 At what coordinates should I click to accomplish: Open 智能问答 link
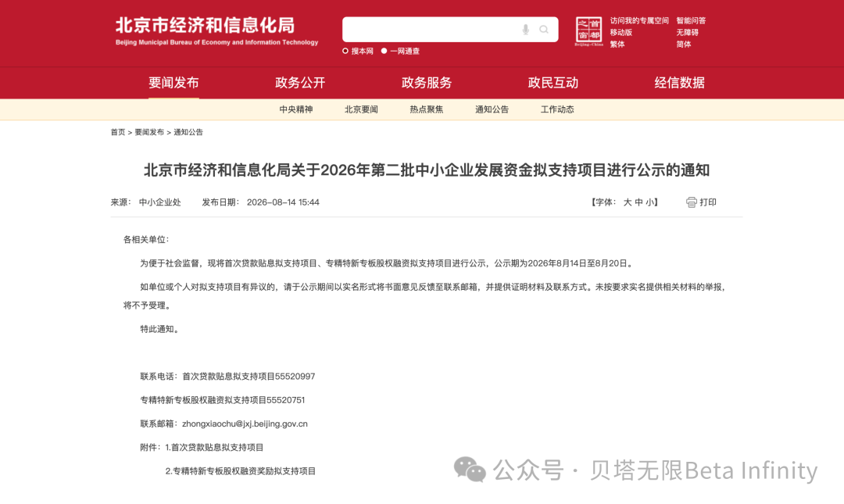691,20
